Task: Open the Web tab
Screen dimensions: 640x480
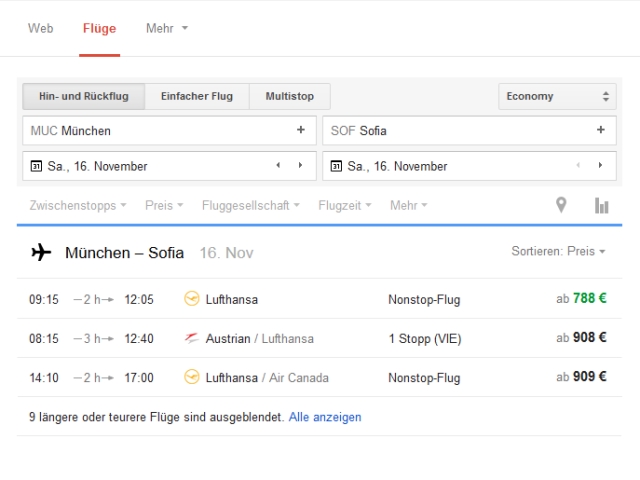Action: pyautogui.click(x=40, y=28)
